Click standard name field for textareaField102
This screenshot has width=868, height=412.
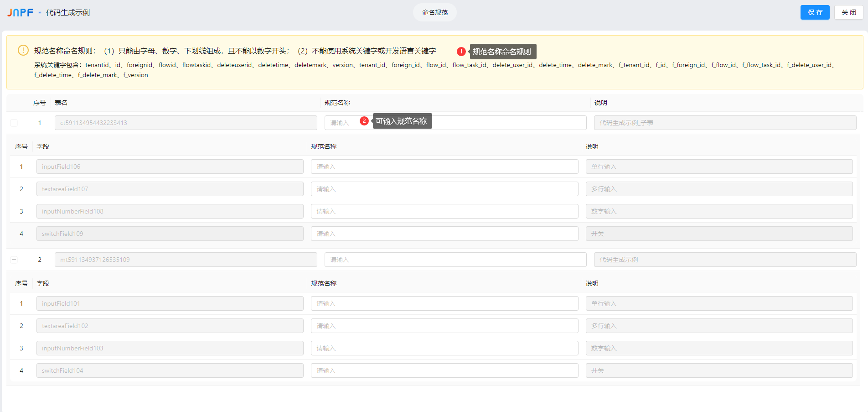tap(444, 326)
